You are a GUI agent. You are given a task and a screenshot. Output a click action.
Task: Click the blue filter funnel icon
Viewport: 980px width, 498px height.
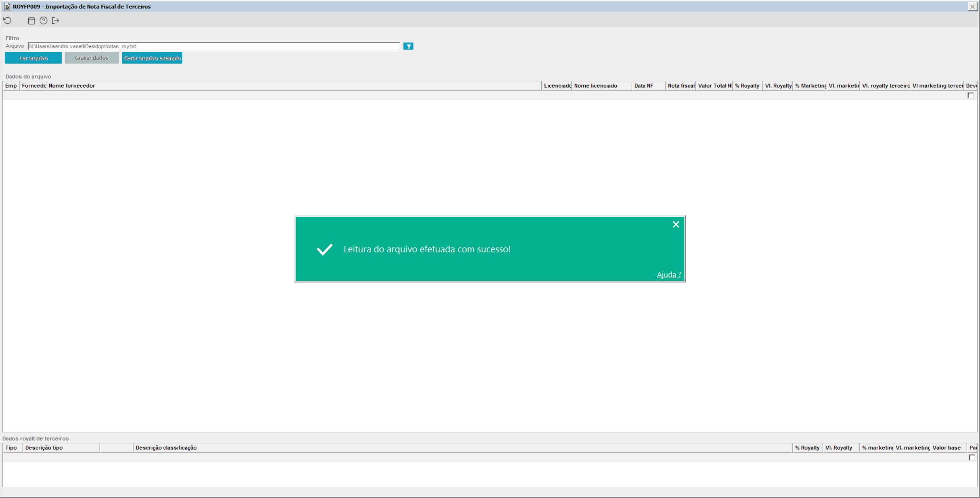click(x=408, y=46)
